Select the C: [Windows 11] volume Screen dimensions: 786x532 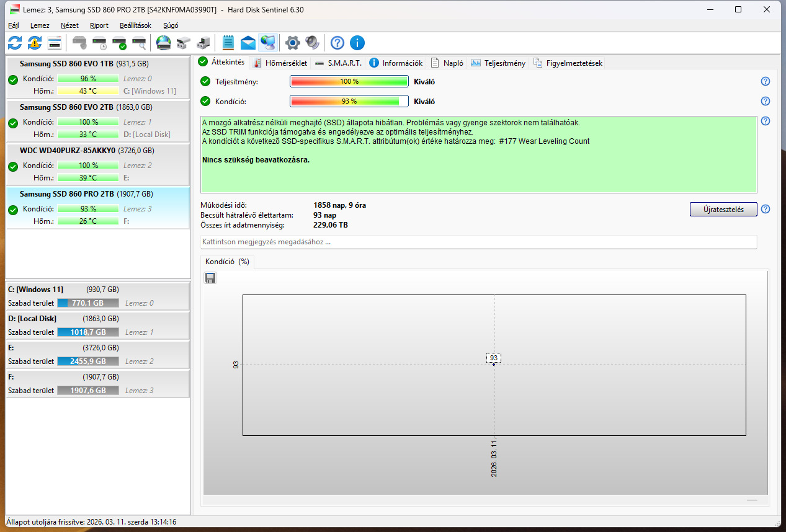(97, 296)
